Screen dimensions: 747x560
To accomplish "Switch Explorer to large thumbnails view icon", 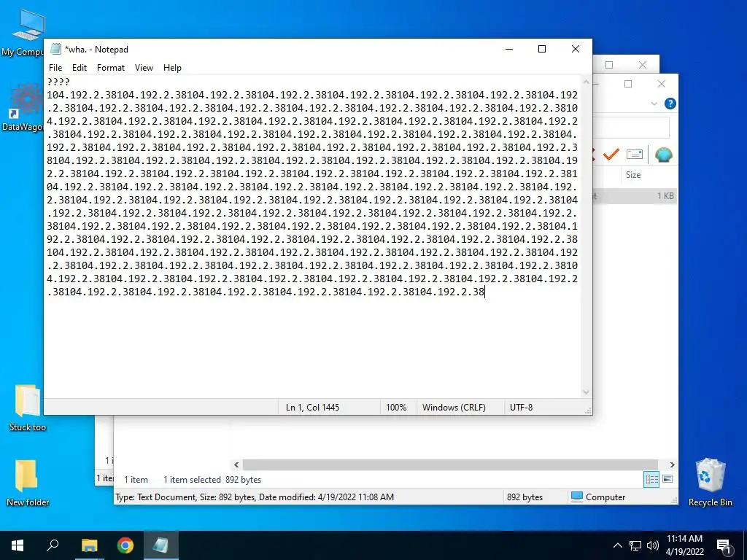I will click(x=667, y=479).
